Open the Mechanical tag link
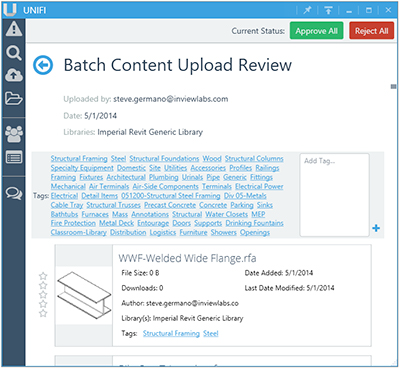Viewport: 400px width, 370px height. 68,186
